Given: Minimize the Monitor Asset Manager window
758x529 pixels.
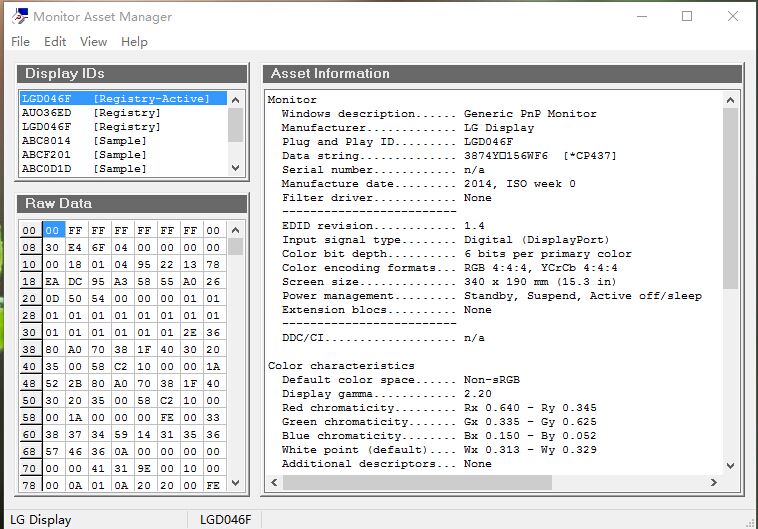Looking at the screenshot, I should (641, 16).
